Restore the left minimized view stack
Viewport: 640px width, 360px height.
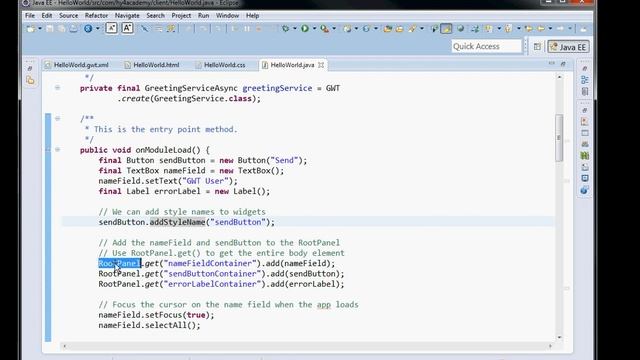click(30, 68)
